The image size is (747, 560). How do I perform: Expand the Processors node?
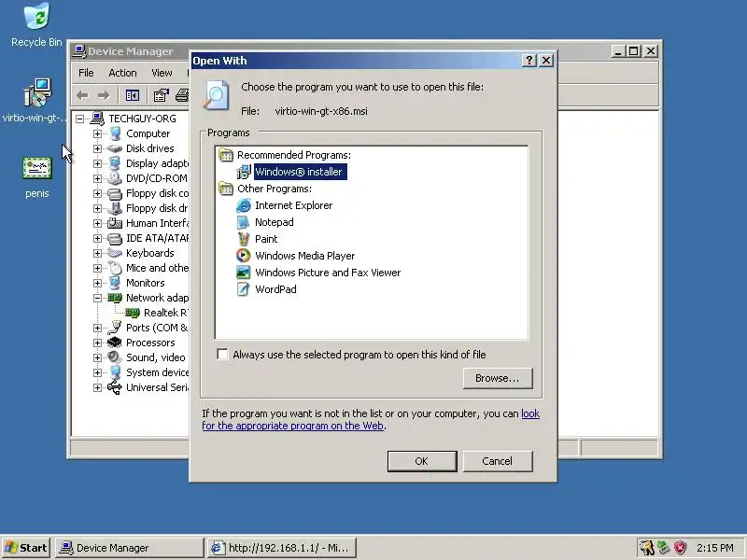pyautogui.click(x=97, y=343)
